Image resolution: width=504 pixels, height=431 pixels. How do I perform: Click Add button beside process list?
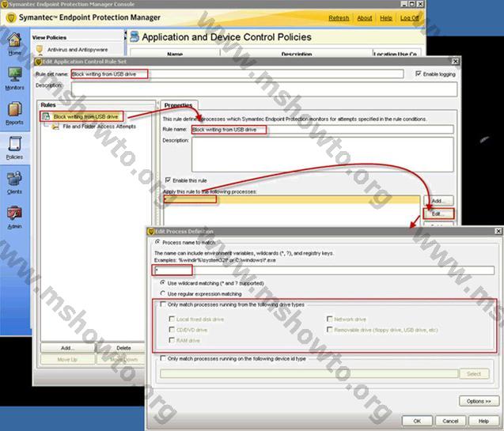(x=438, y=201)
